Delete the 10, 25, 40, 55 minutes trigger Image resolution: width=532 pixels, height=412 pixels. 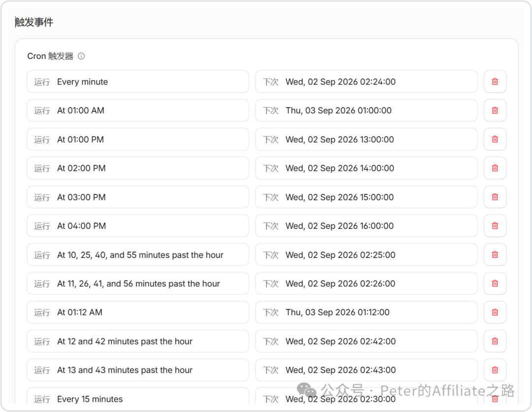(495, 254)
